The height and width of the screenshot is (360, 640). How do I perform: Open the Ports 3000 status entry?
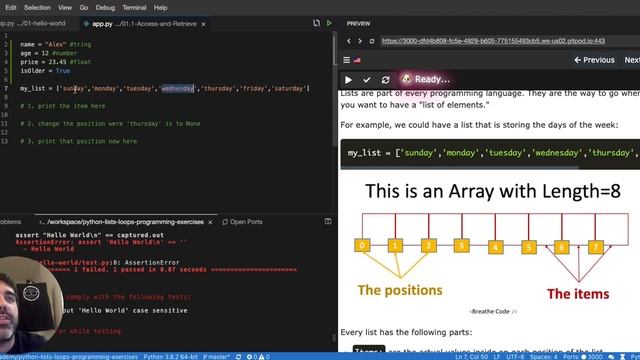pos(583,357)
